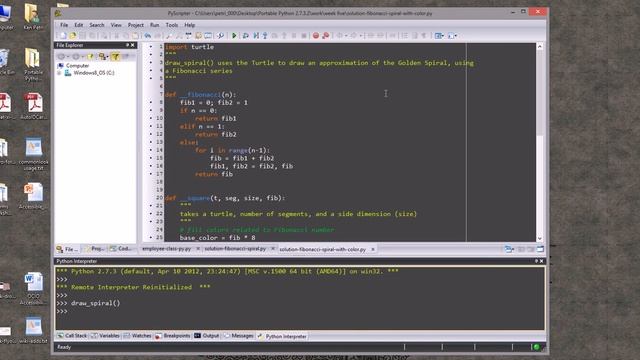The image size is (640, 360).
Task: Click the Toggle Breakpoint red circle icon
Action: tap(316, 36)
